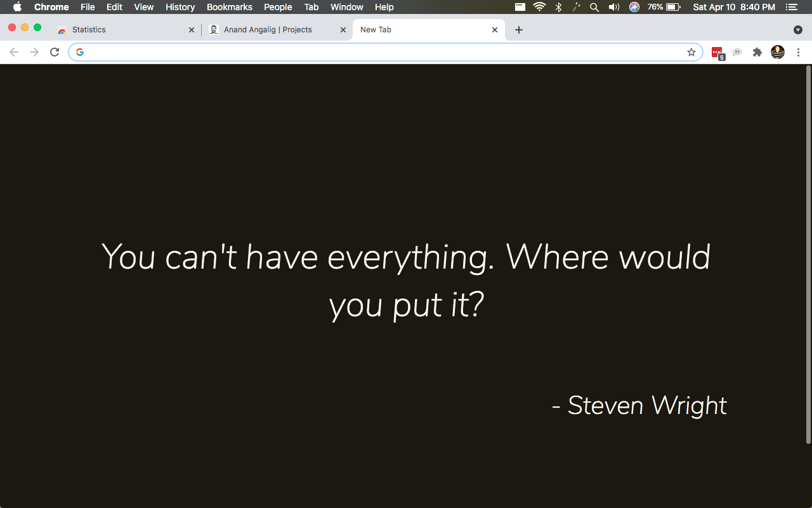Screen dimensions: 812x508
Task: Open the downloads chevron below the tabs
Action: [x=797, y=30]
